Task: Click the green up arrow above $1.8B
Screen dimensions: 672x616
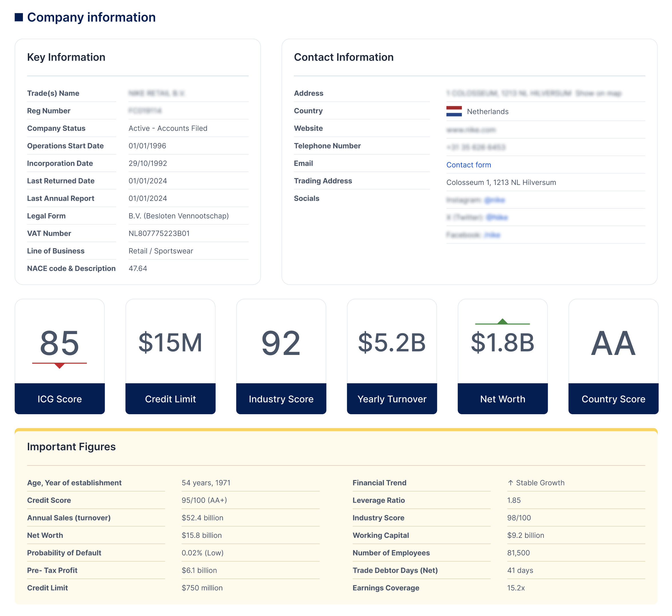Action: [502, 321]
